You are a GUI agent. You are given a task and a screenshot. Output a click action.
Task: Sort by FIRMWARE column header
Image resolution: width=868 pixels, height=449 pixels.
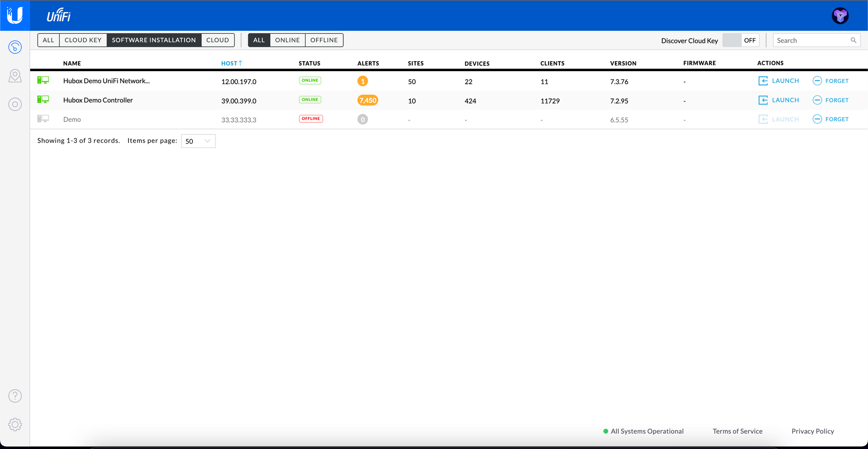pyautogui.click(x=700, y=63)
